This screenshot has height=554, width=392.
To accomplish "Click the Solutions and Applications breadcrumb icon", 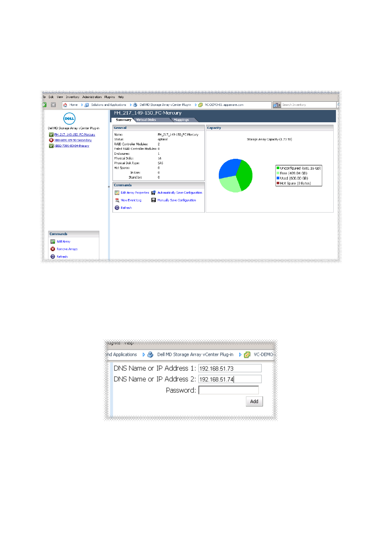I will (x=87, y=105).
